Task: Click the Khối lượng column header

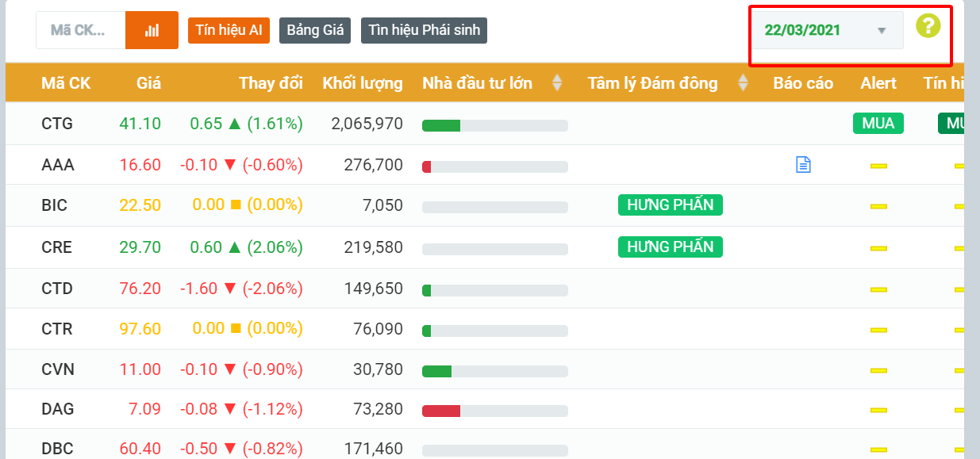Action: point(363,82)
